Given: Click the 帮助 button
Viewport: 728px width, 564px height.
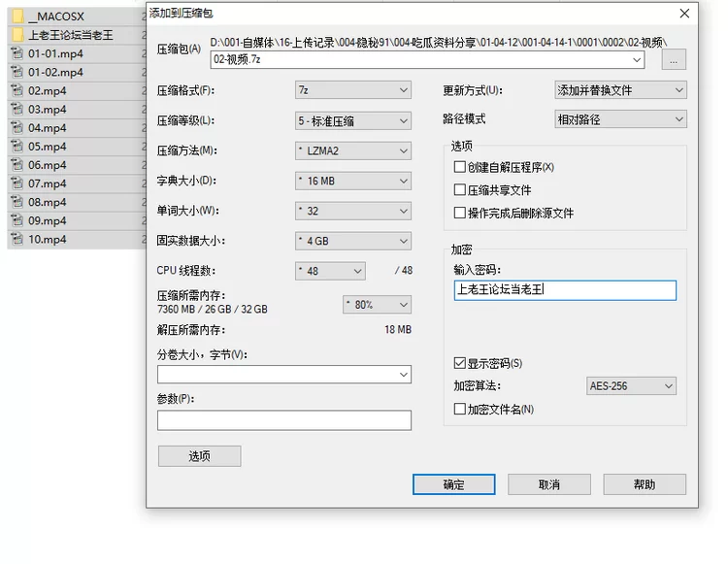Looking at the screenshot, I should click(x=645, y=484).
